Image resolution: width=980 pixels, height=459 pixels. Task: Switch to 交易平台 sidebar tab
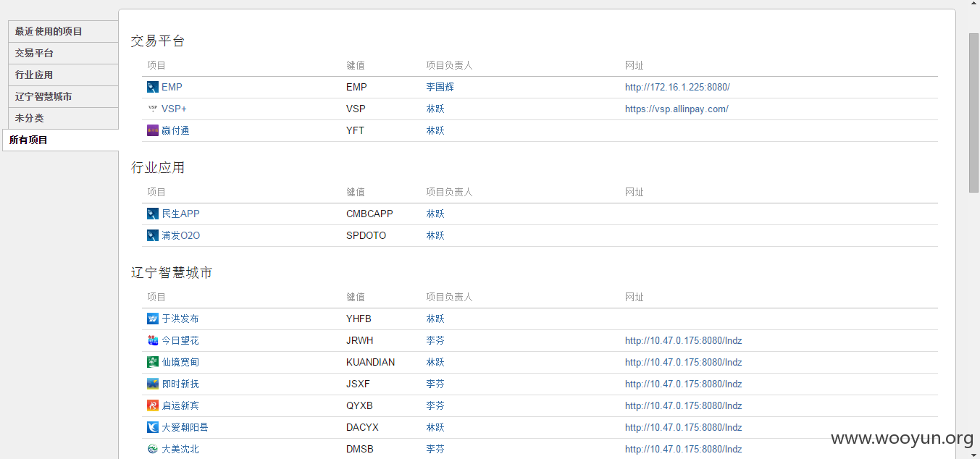63,53
